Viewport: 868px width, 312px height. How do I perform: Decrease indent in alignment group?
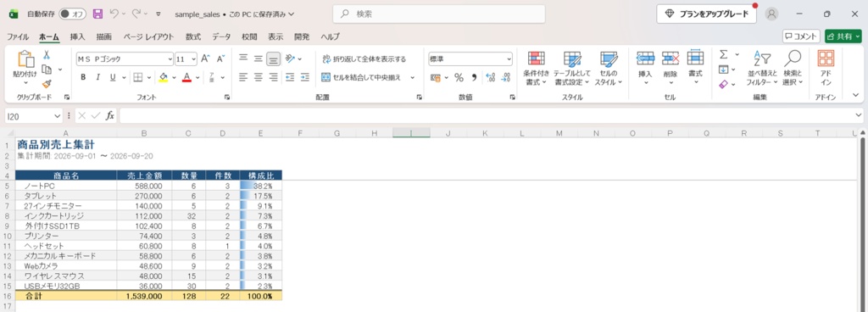tap(290, 77)
